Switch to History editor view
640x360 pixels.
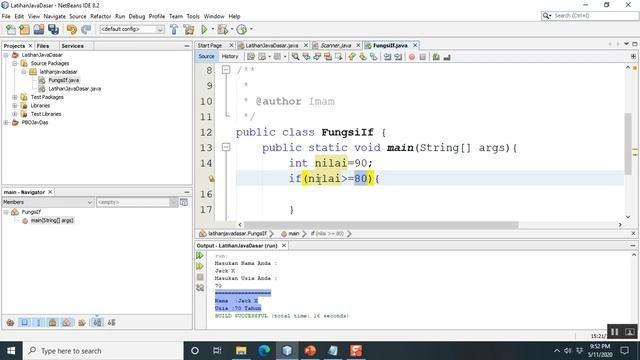point(230,56)
